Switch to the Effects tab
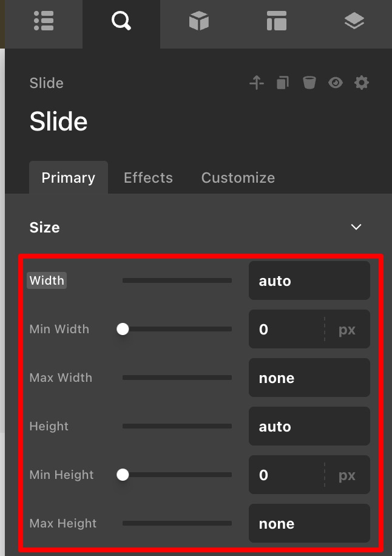 click(x=148, y=178)
